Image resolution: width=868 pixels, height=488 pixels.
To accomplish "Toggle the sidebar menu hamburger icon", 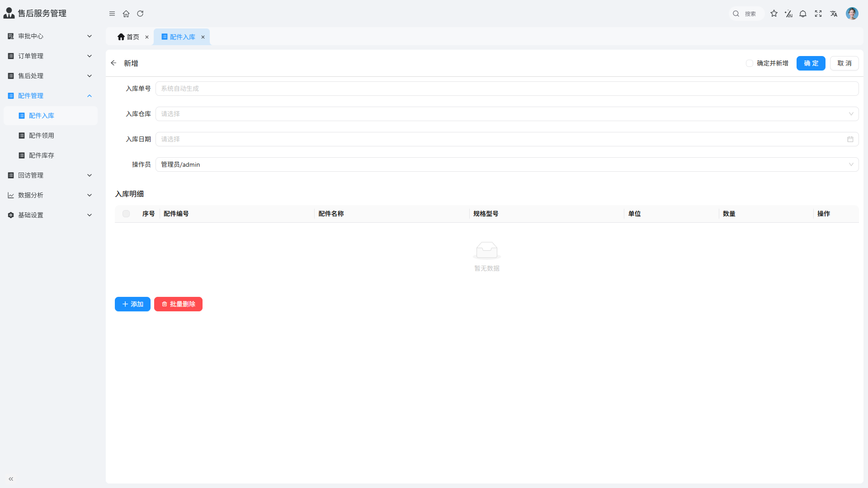I will pos(112,14).
